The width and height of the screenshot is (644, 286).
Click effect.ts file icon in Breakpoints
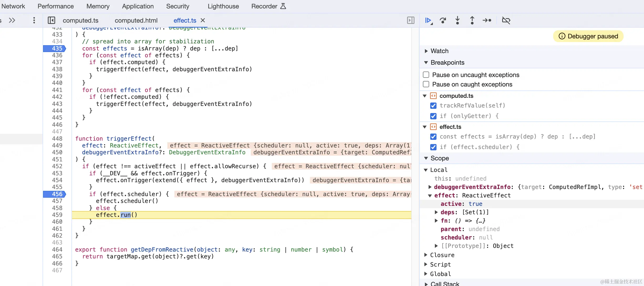pyautogui.click(x=433, y=127)
